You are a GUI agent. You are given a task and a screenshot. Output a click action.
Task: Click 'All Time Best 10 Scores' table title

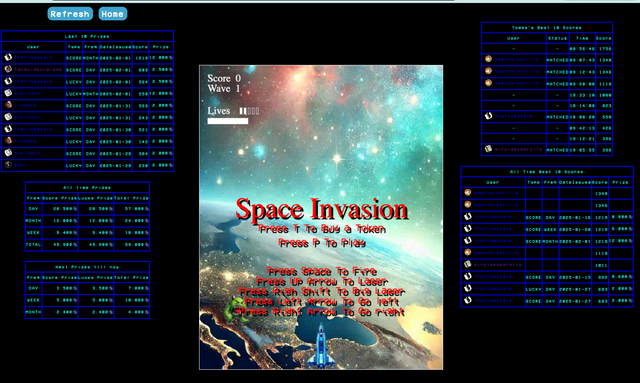coord(547,172)
